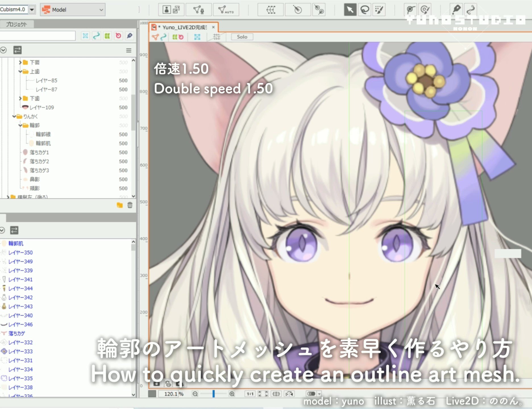The image size is (532, 409).
Task: Select the 落ちカゲ3 layer
Action: coord(39,170)
